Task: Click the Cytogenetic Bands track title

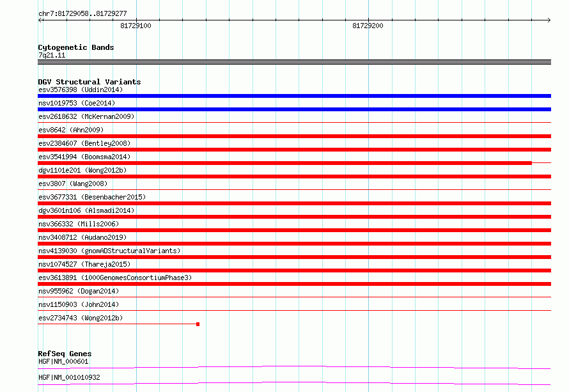Action: [x=76, y=47]
